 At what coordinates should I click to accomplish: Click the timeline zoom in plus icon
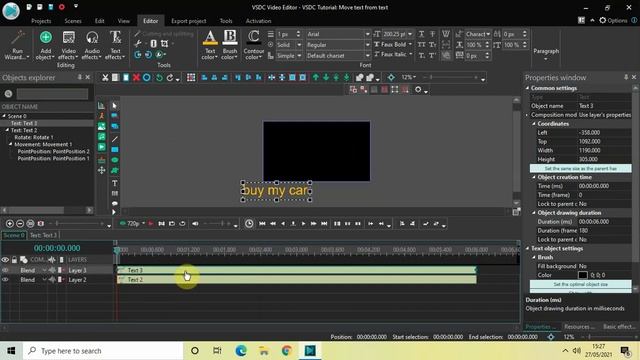point(10,223)
